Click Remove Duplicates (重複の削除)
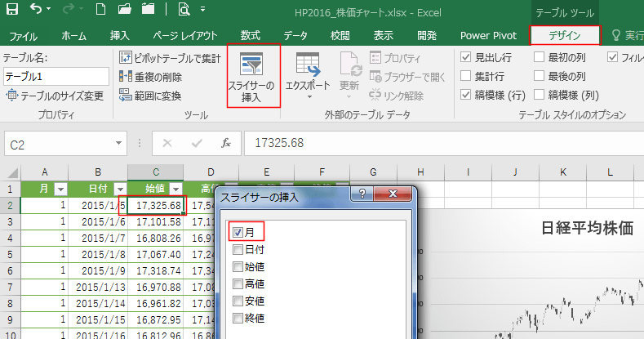644x339 pixels. 154,76
